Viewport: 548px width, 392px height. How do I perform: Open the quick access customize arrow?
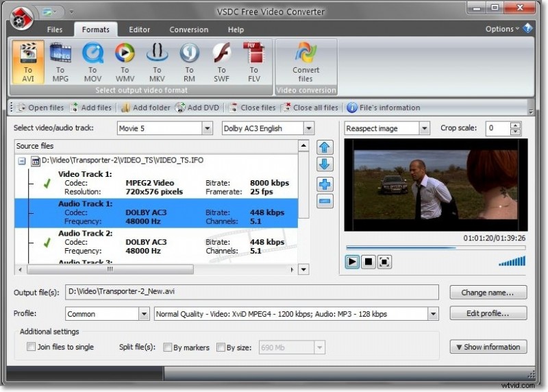point(71,12)
